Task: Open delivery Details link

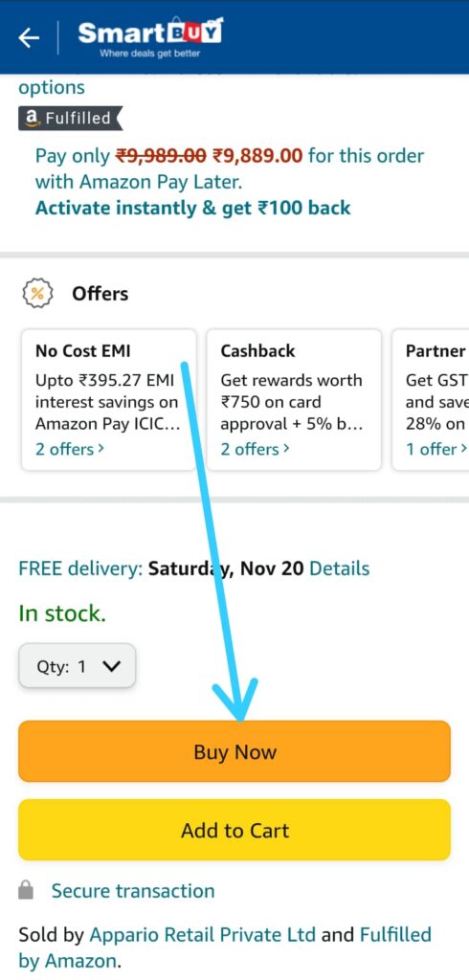Action: (340, 568)
